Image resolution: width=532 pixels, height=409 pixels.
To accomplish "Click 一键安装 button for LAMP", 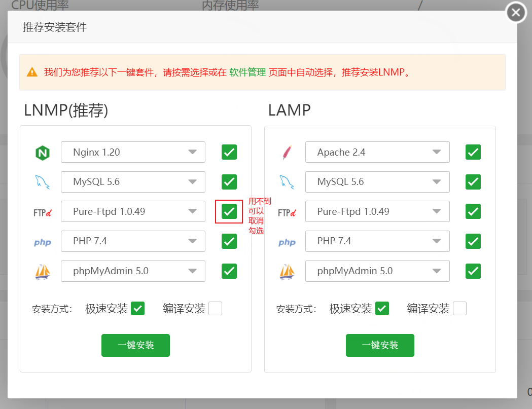I will [380, 345].
